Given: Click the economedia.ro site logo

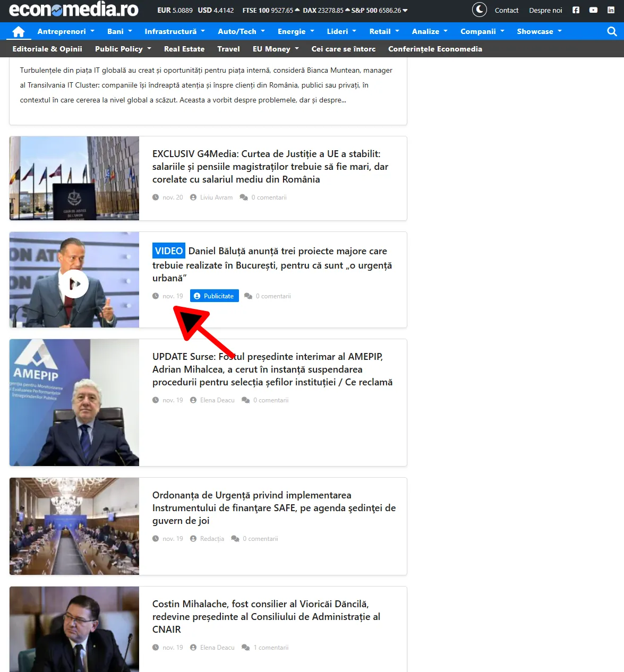Looking at the screenshot, I should coord(74,10).
